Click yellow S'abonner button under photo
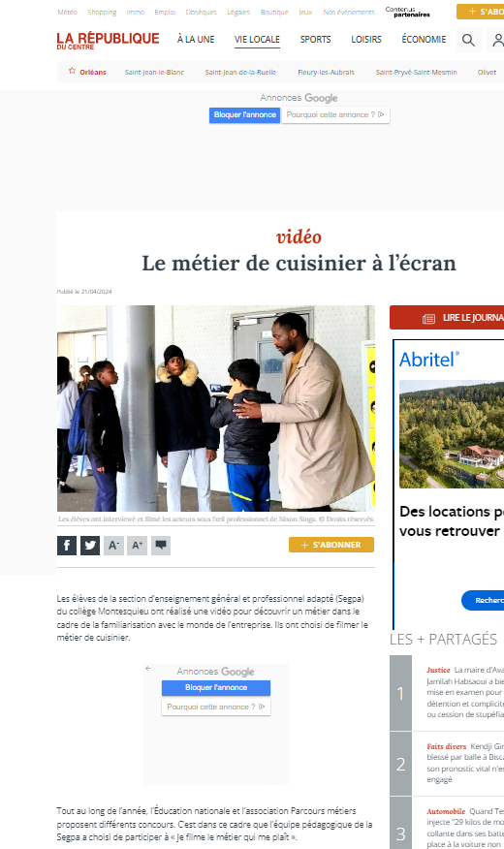504x849 pixels. point(331,545)
